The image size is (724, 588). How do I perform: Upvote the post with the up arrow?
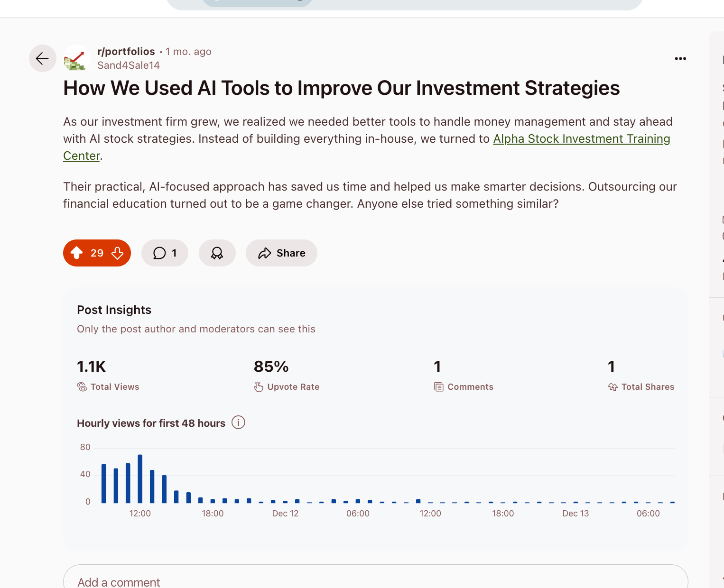[77, 253]
